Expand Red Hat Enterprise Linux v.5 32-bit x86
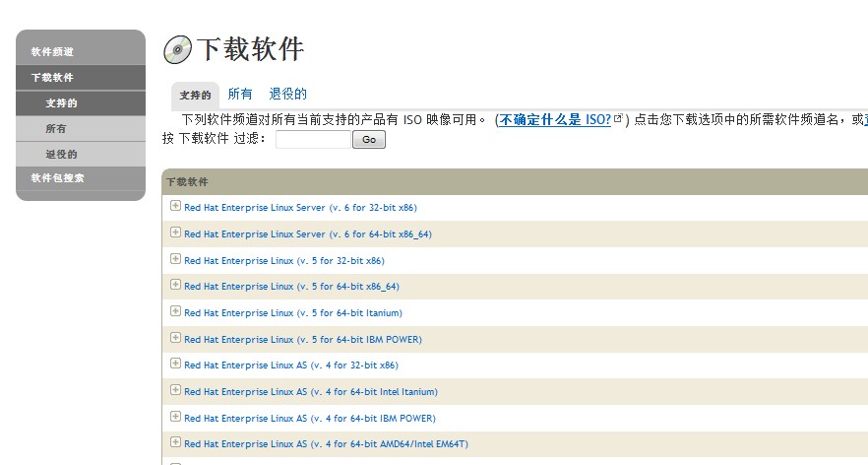 [x=175, y=259]
